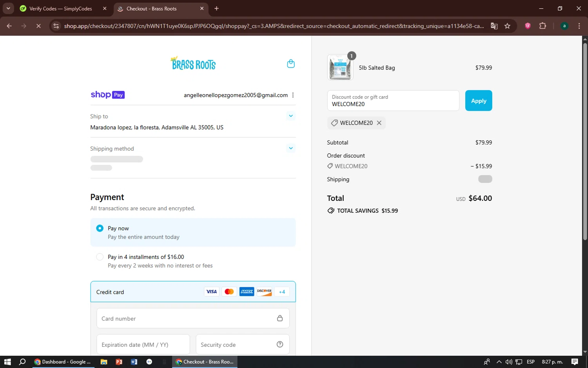The width and height of the screenshot is (588, 368).
Task: Translate this page icon
Action: 494,26
